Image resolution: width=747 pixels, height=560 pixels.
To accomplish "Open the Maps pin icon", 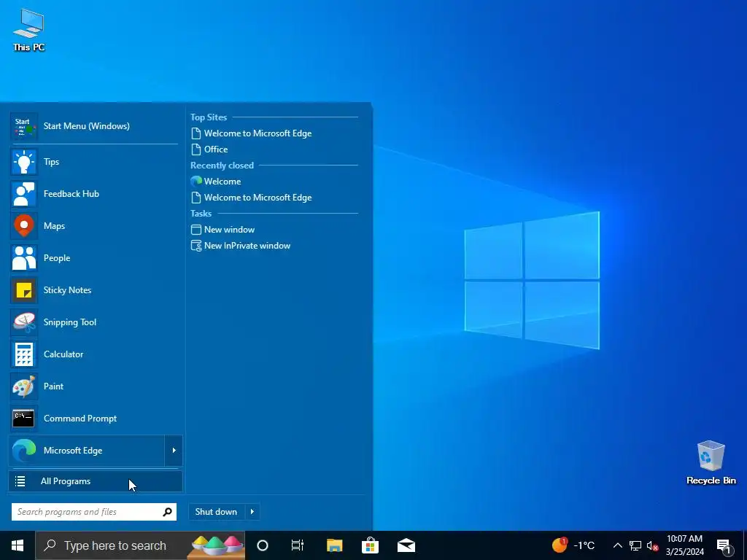I will [x=24, y=226].
